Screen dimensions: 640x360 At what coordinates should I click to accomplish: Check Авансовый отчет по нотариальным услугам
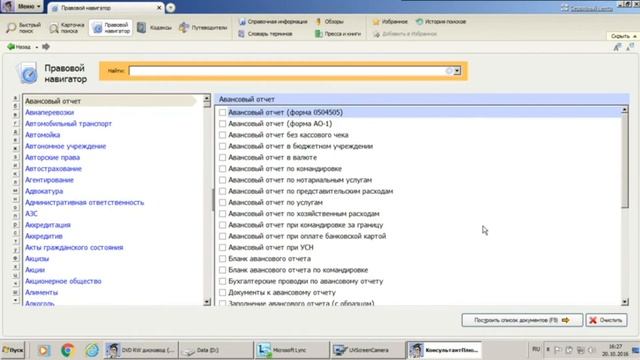222,180
